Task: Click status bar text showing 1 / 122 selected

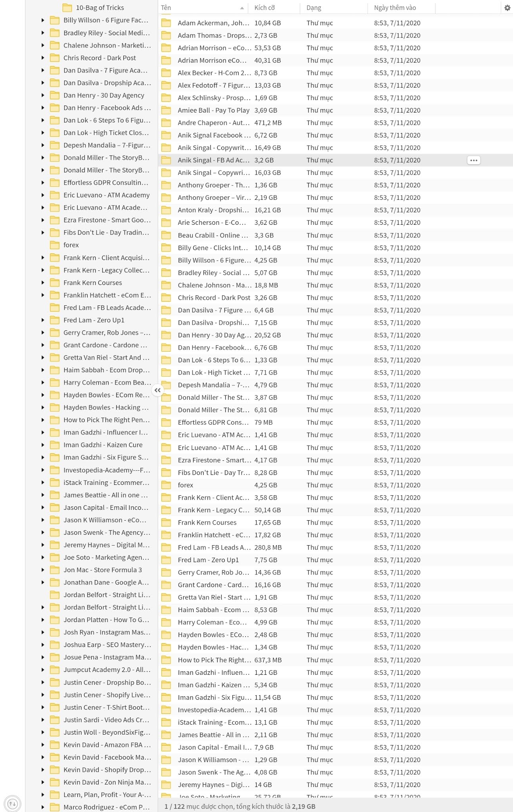Action: point(240,806)
